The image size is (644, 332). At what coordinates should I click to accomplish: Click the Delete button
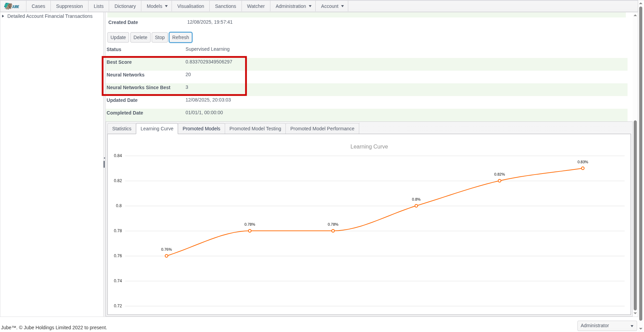click(140, 37)
